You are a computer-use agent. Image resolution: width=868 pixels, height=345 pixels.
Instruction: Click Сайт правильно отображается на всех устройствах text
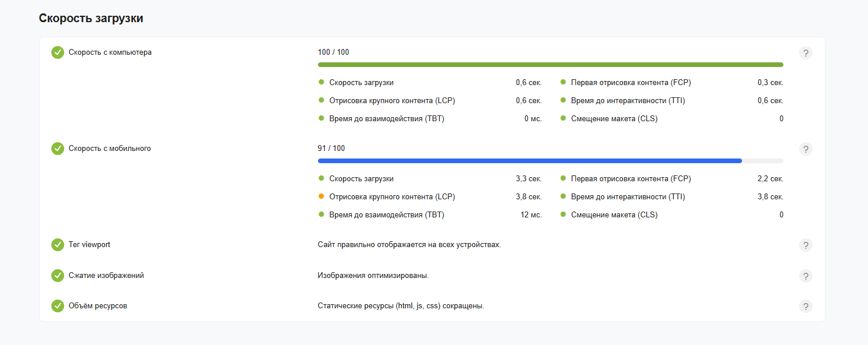coord(409,245)
